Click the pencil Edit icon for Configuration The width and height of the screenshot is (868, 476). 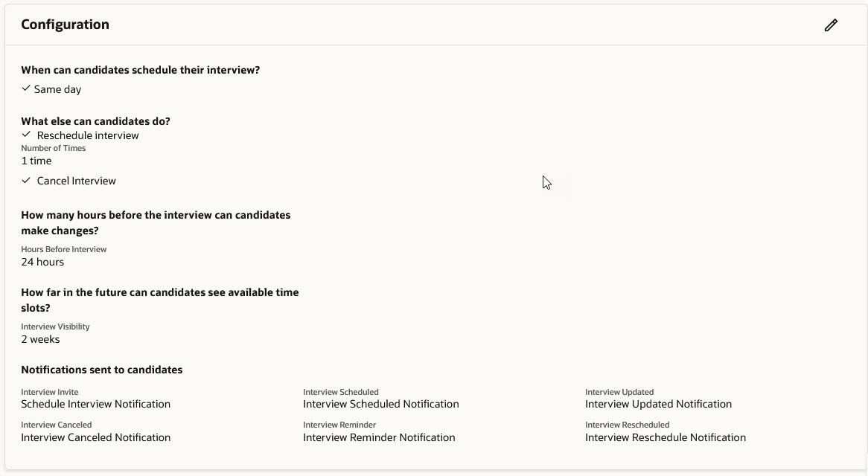click(831, 25)
